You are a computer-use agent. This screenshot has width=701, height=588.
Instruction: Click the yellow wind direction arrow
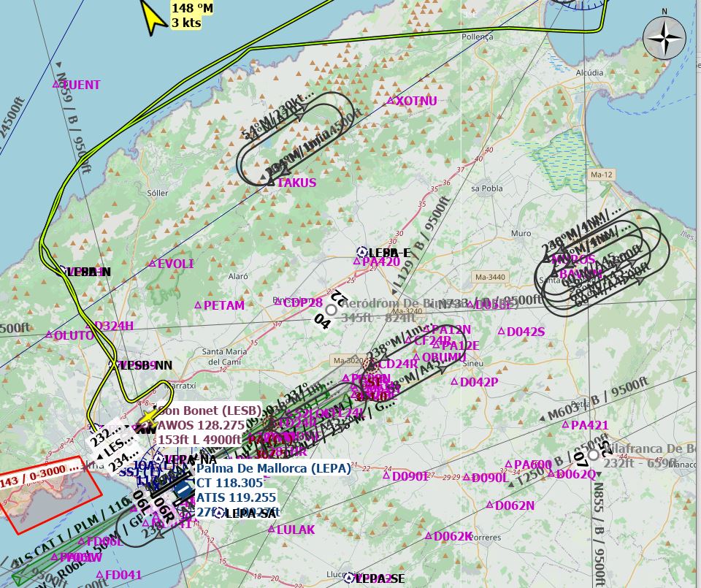click(x=153, y=16)
